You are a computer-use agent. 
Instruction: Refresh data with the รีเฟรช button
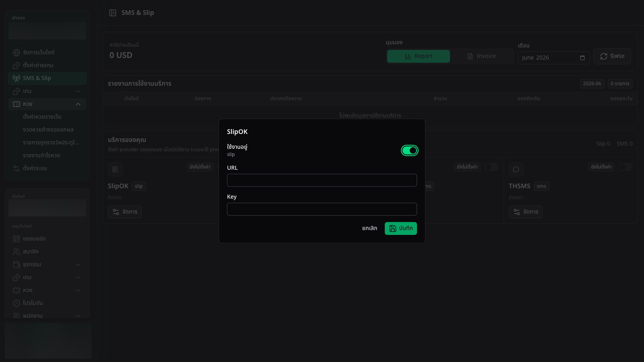coord(612,56)
